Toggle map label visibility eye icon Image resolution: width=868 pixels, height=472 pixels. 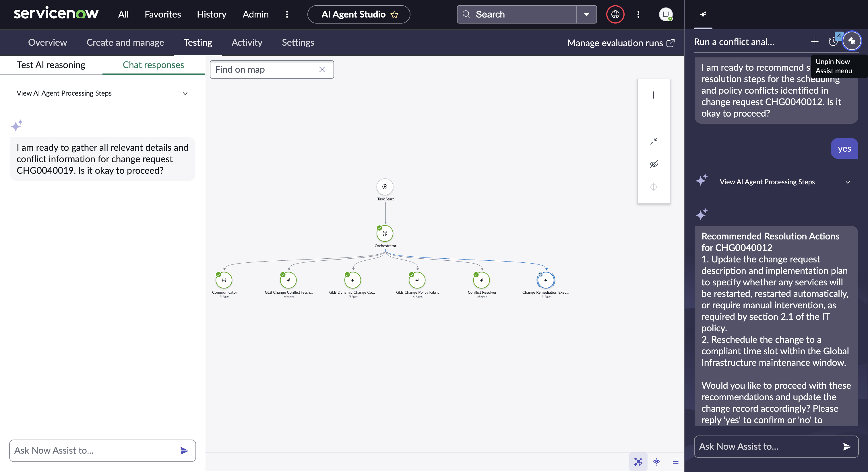coord(653,164)
